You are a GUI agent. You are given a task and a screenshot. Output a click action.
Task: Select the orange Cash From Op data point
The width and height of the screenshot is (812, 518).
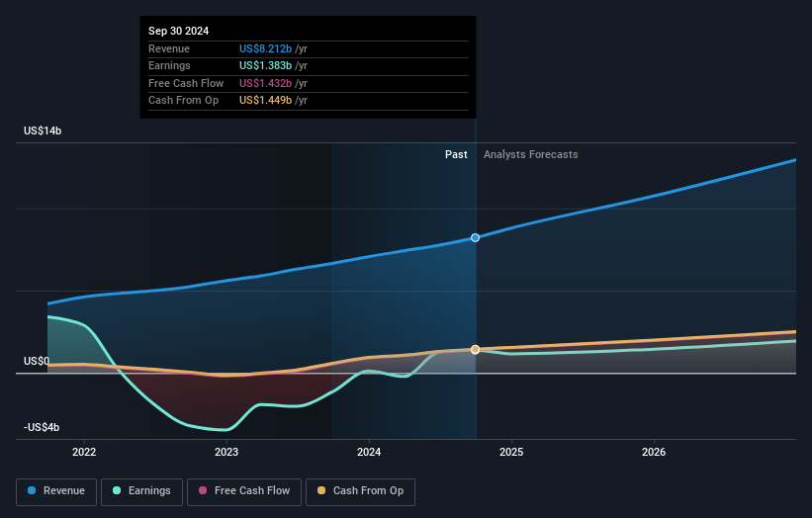475,350
